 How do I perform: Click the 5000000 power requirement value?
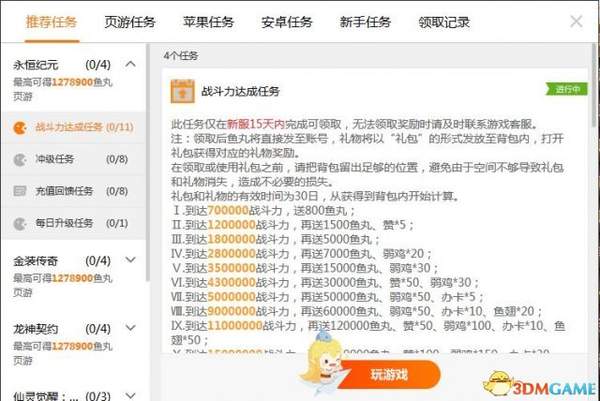click(231, 297)
